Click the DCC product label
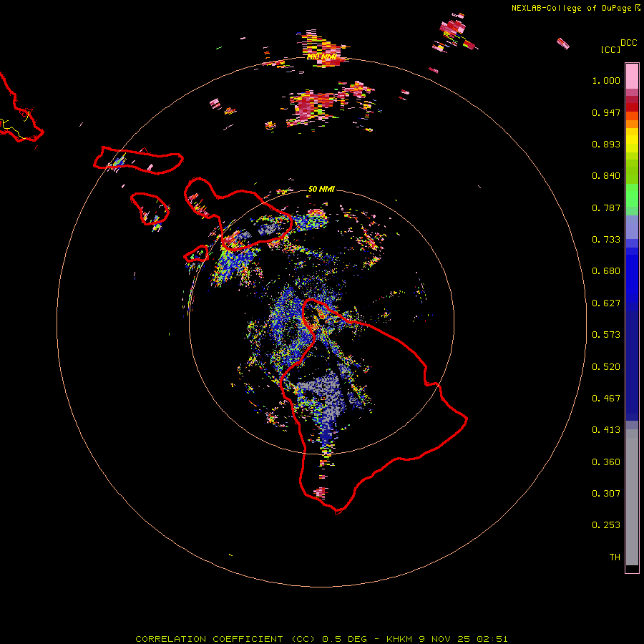 point(628,43)
